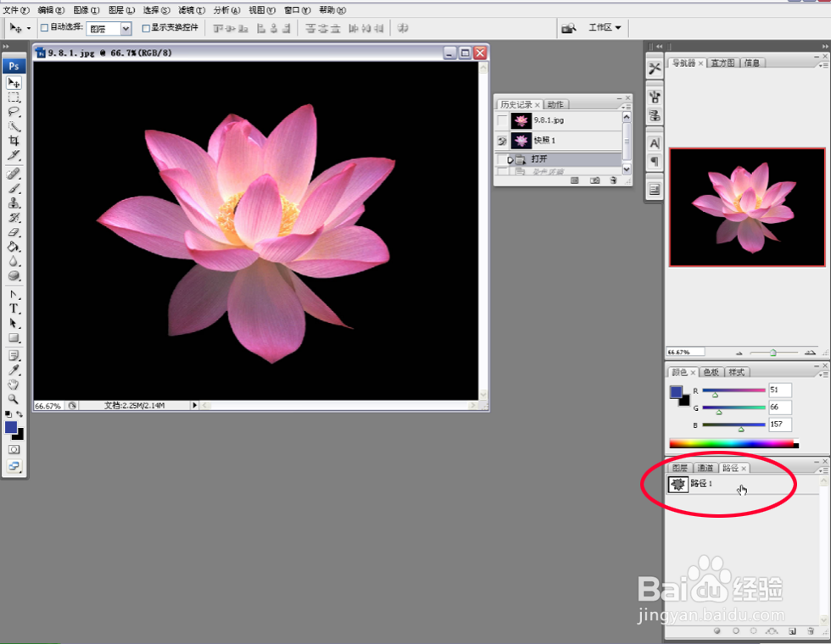Open the 文件 menu

16,10
